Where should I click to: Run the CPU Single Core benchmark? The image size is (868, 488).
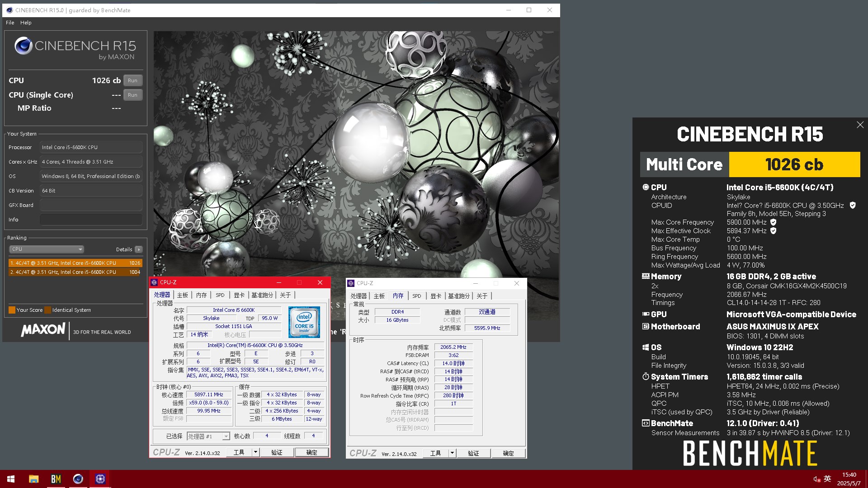click(x=132, y=95)
